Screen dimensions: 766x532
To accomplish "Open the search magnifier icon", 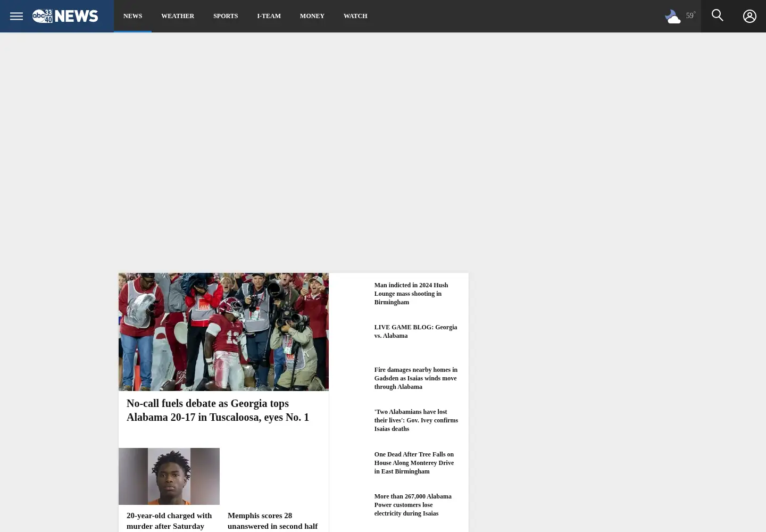I will [x=717, y=15].
